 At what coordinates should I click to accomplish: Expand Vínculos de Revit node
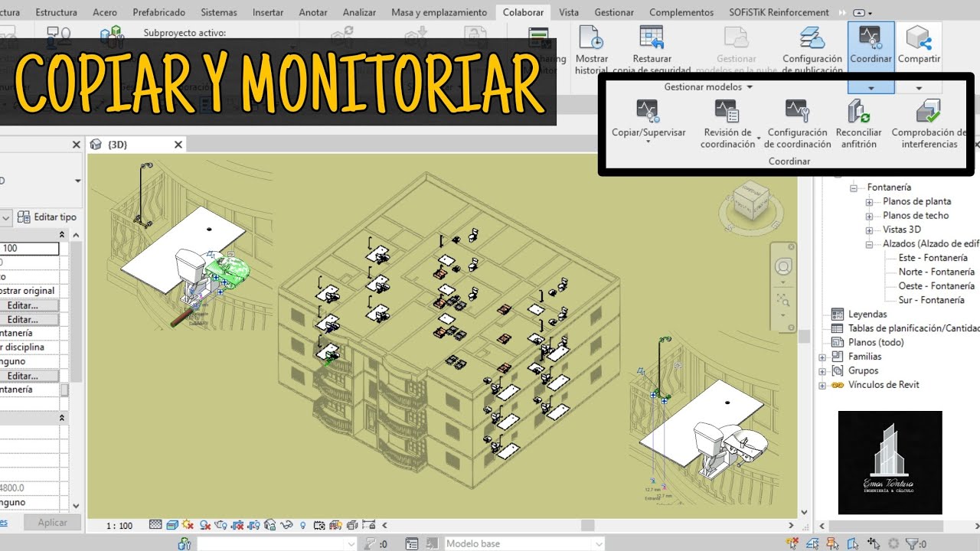[822, 385]
